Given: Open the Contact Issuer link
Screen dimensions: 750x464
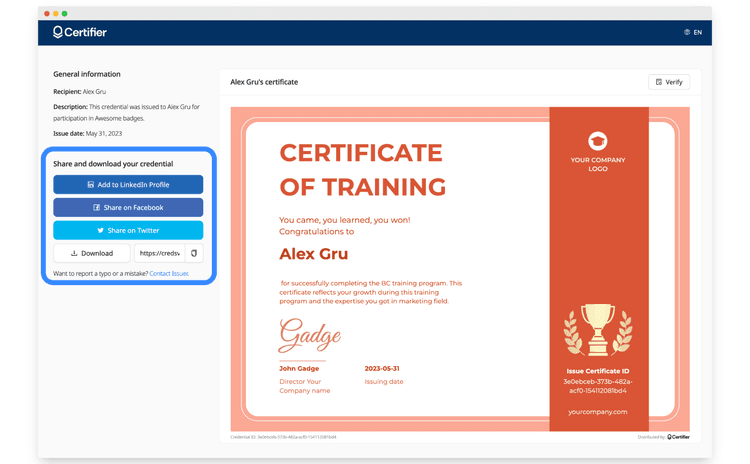Looking at the screenshot, I should click(169, 273).
